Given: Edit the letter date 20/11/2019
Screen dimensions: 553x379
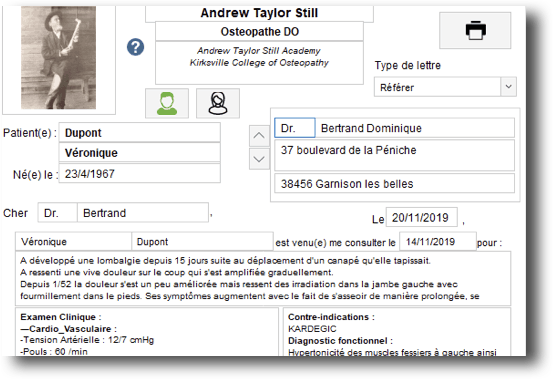Looking at the screenshot, I should 421,217.
